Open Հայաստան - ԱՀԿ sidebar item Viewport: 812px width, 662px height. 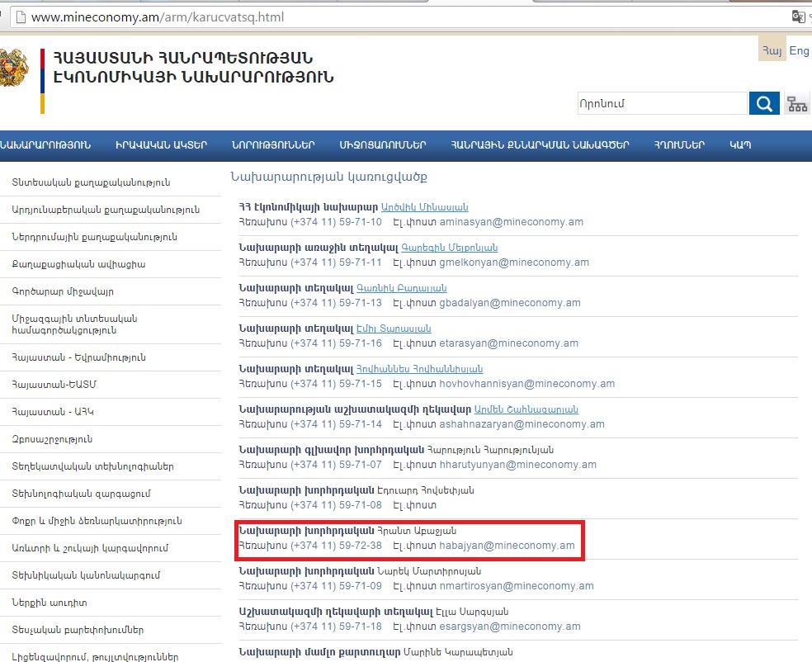click(53, 412)
